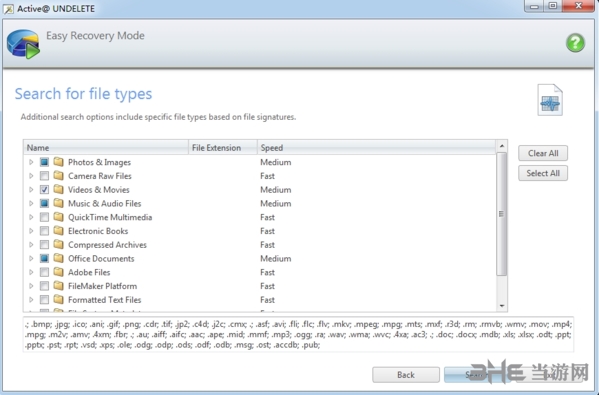Viewport: 599px width, 395px height.
Task: Click the Clear All button
Action: click(543, 153)
